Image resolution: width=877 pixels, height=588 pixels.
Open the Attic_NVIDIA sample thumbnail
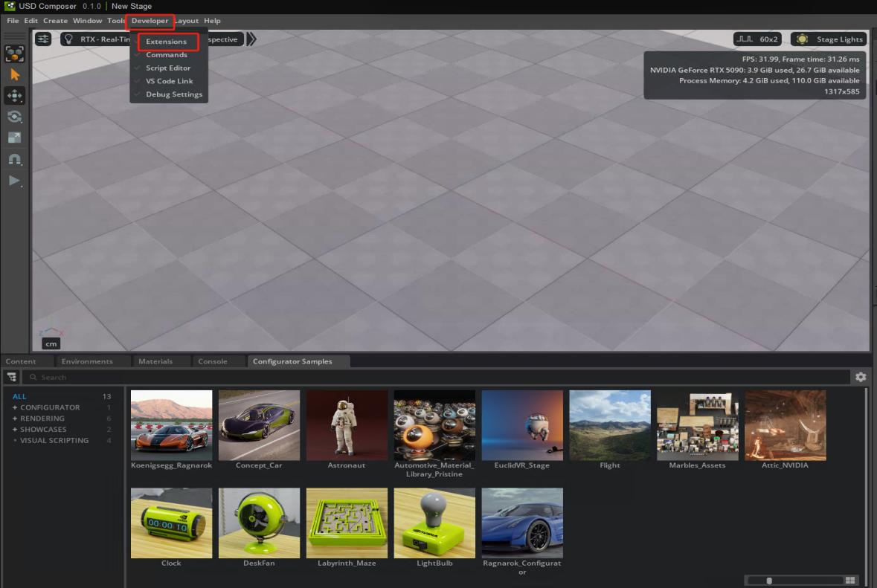(x=786, y=425)
